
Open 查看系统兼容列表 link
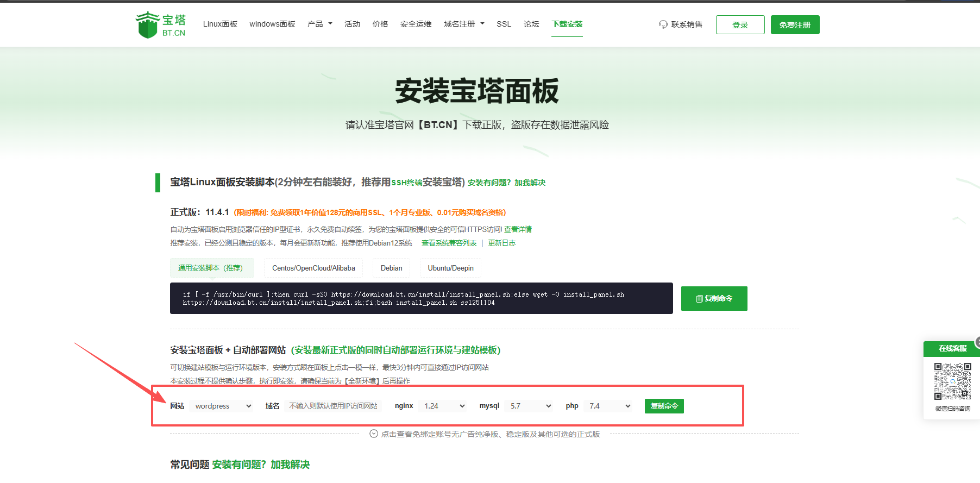(x=449, y=243)
